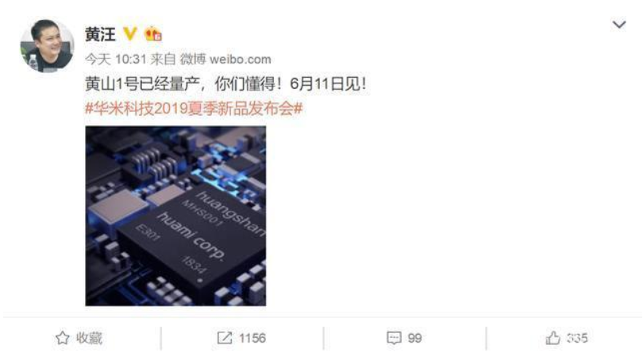Screen dimensions: 643x364
Task: Open the post options chevron menu
Action: [619, 25]
